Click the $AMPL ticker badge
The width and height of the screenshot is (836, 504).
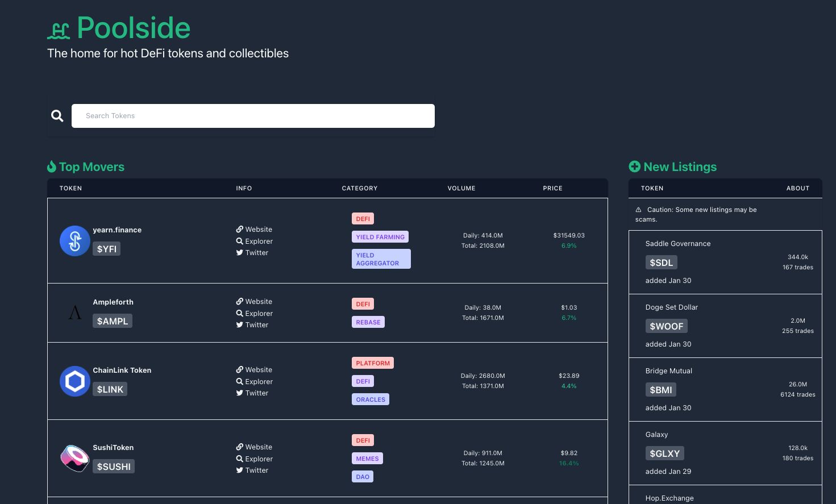point(113,321)
